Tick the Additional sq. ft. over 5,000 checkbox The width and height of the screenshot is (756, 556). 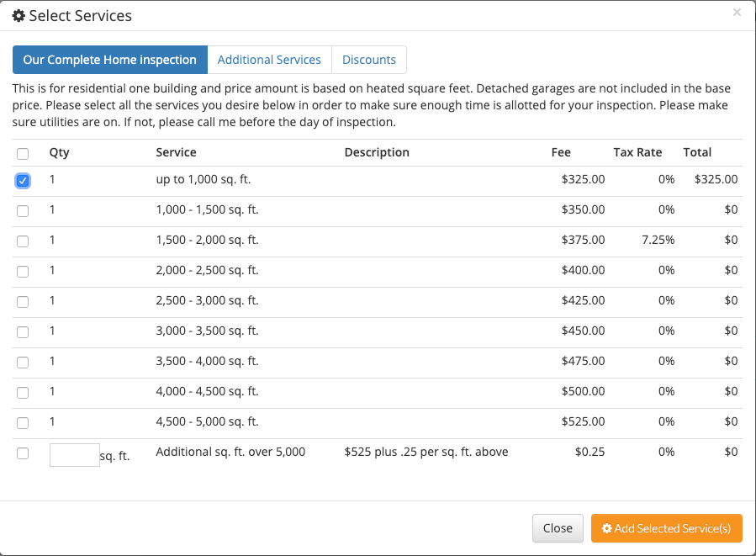tap(23, 453)
